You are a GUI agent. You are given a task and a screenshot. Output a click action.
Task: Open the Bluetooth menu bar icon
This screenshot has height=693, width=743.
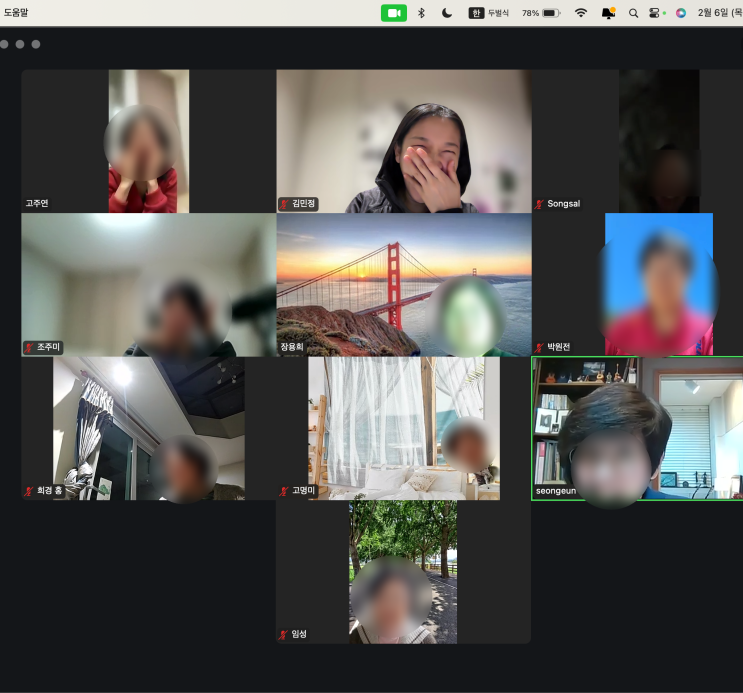point(421,13)
